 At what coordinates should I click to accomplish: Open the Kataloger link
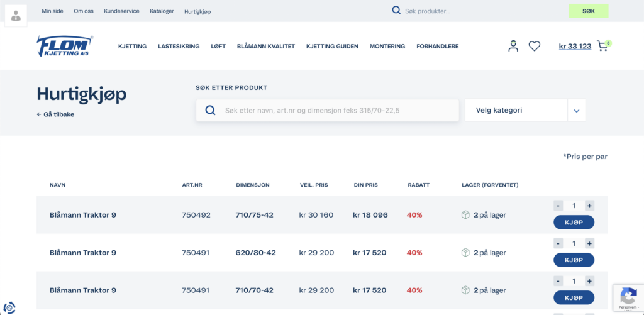[x=162, y=11]
